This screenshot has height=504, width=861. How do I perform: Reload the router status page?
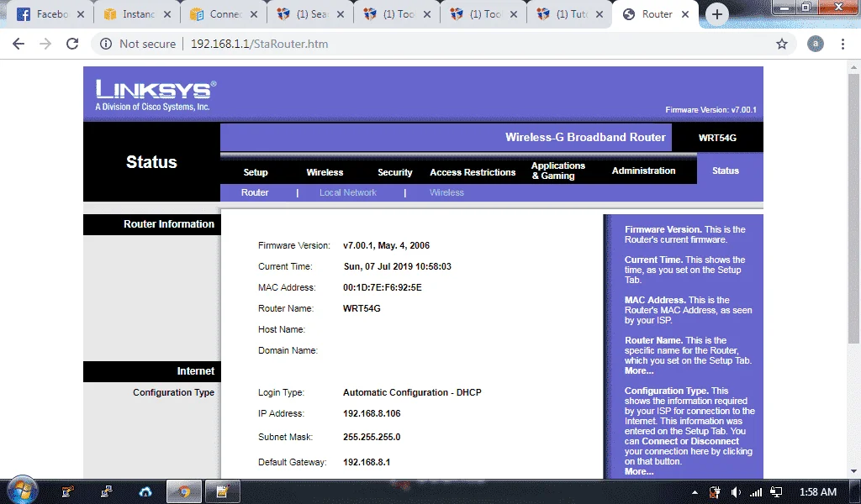(x=72, y=44)
